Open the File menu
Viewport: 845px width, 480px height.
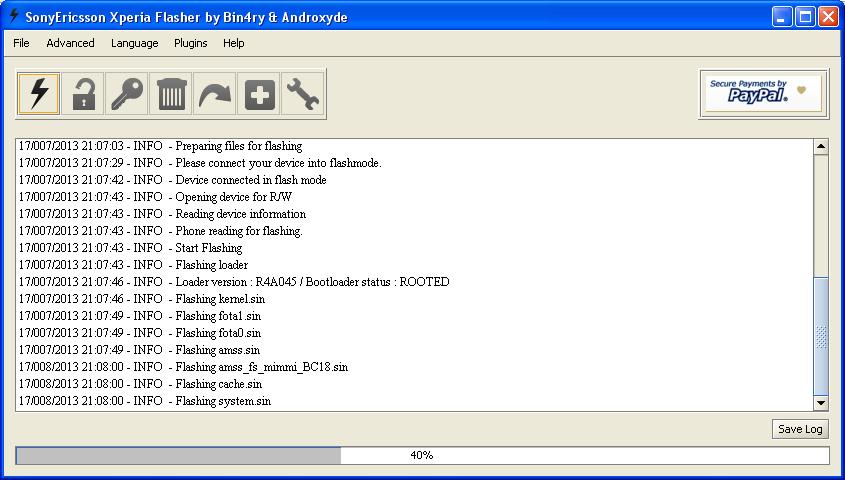tap(21, 43)
